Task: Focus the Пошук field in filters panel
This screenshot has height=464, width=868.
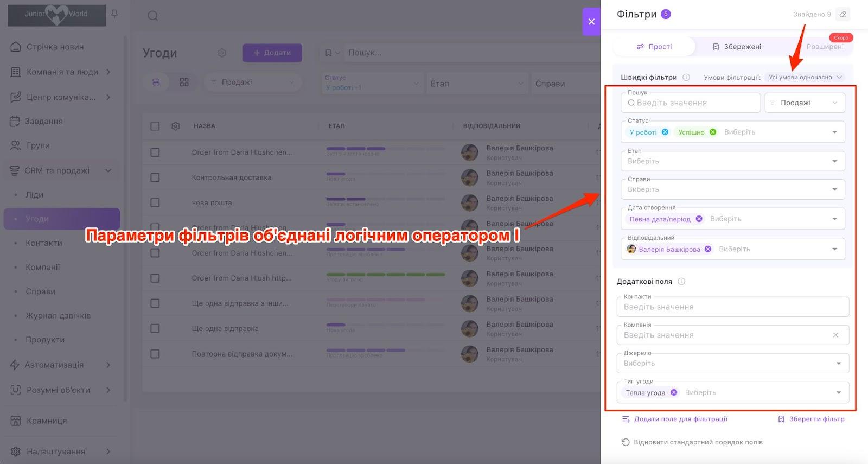Action: [x=691, y=103]
